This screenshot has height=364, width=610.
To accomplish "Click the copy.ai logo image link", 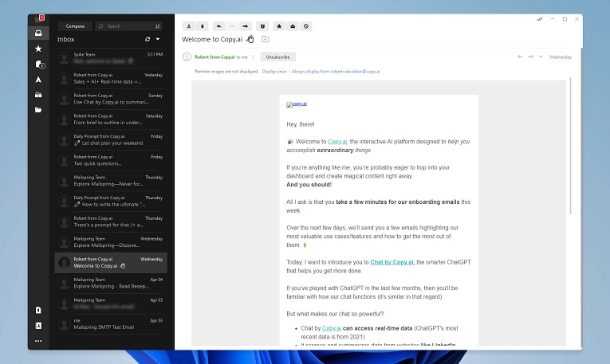I will pyautogui.click(x=297, y=104).
